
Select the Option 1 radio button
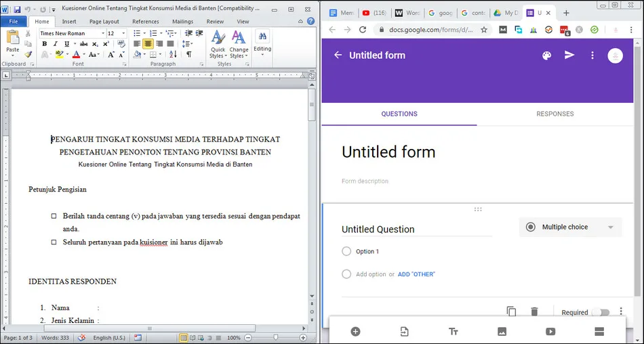(x=346, y=251)
